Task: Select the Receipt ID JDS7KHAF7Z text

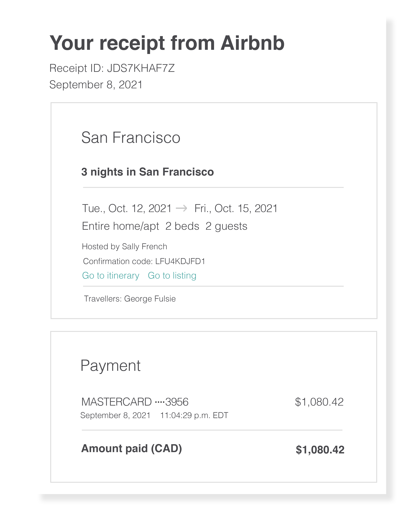Action: (112, 68)
